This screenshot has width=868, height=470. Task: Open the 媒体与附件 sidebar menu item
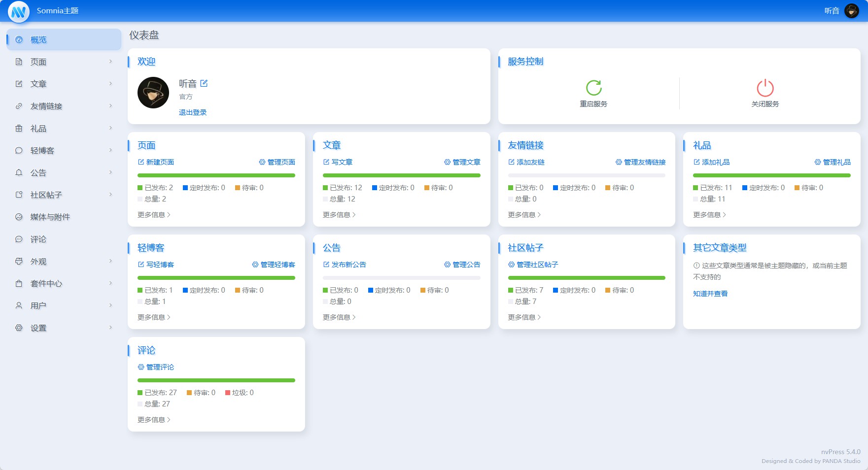[64, 217]
